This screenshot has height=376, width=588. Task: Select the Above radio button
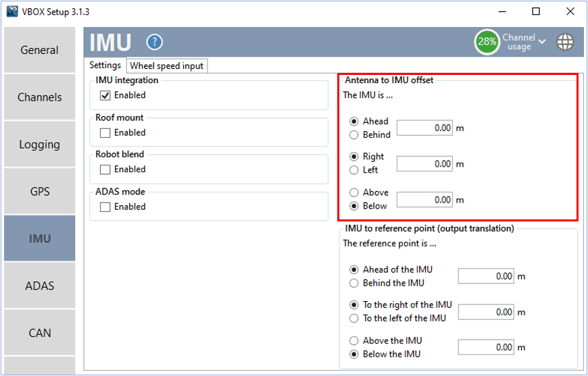353,192
